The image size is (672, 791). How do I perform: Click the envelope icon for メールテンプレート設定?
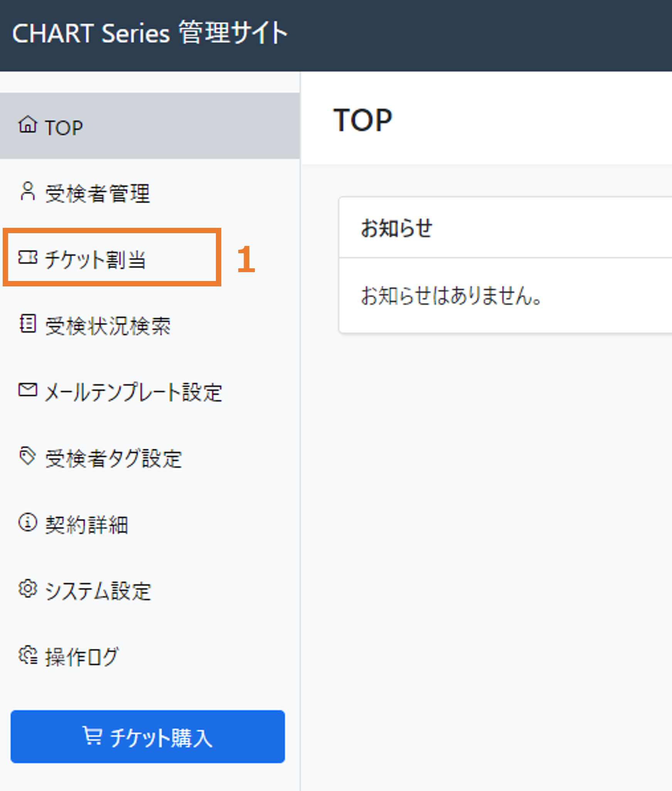pyautogui.click(x=28, y=389)
